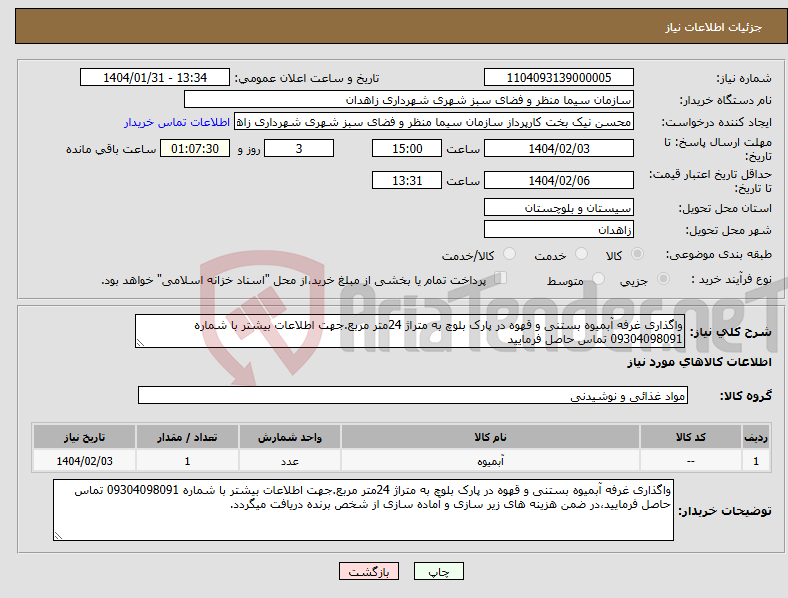Click the تعداد / مقدار column header
This screenshot has width=788, height=598.
point(187,437)
